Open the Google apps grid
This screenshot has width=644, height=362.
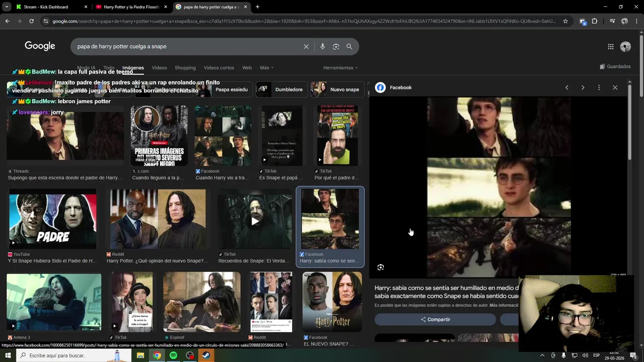pyautogui.click(x=610, y=46)
